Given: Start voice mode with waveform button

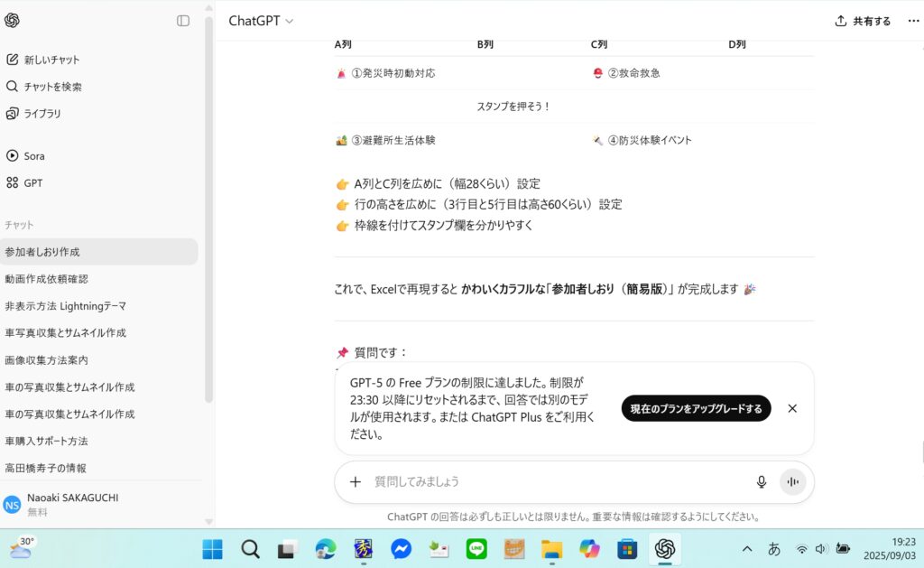Looking at the screenshot, I should (792, 482).
